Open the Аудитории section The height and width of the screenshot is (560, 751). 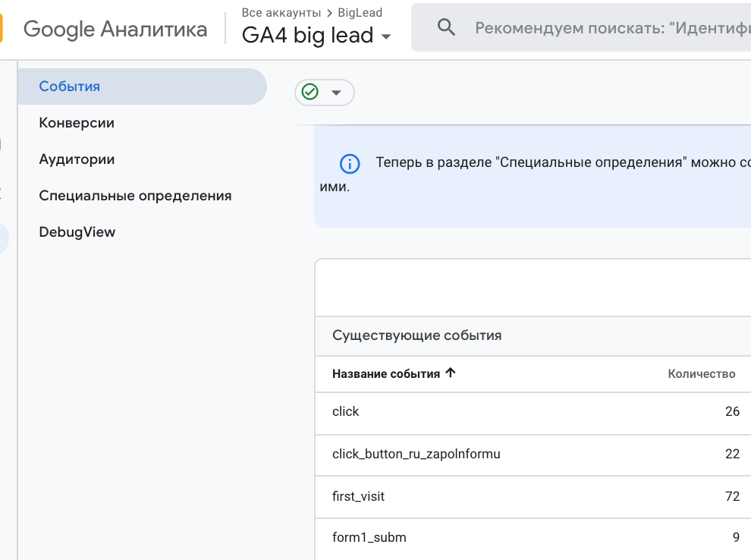tap(77, 159)
